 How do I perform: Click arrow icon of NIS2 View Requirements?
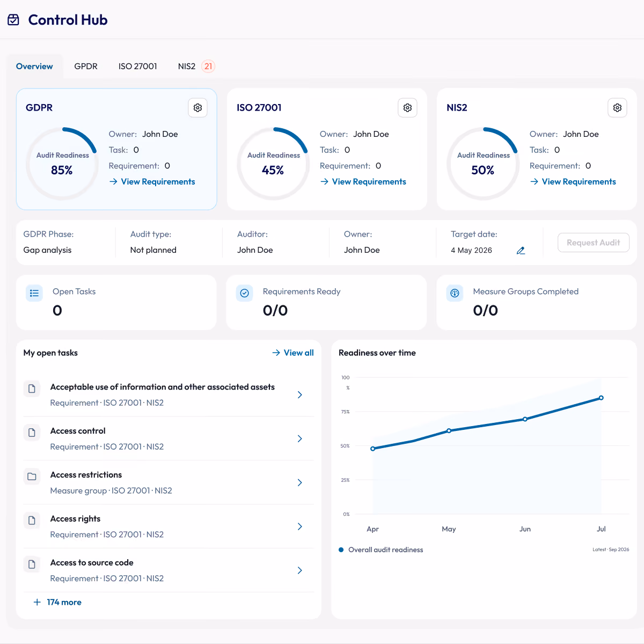coord(534,182)
